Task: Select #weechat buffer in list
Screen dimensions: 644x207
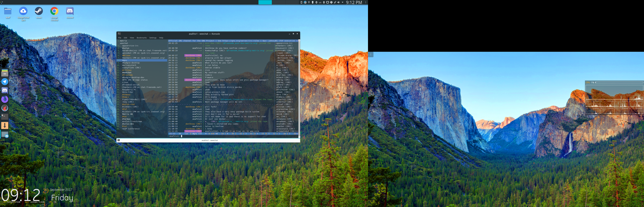Action: pyautogui.click(x=127, y=72)
